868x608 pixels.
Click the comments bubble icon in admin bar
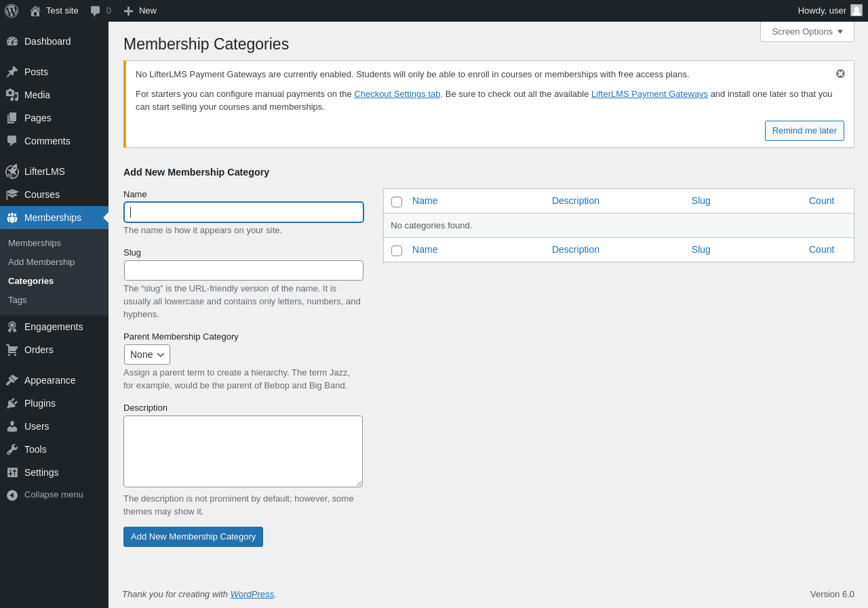(96, 11)
